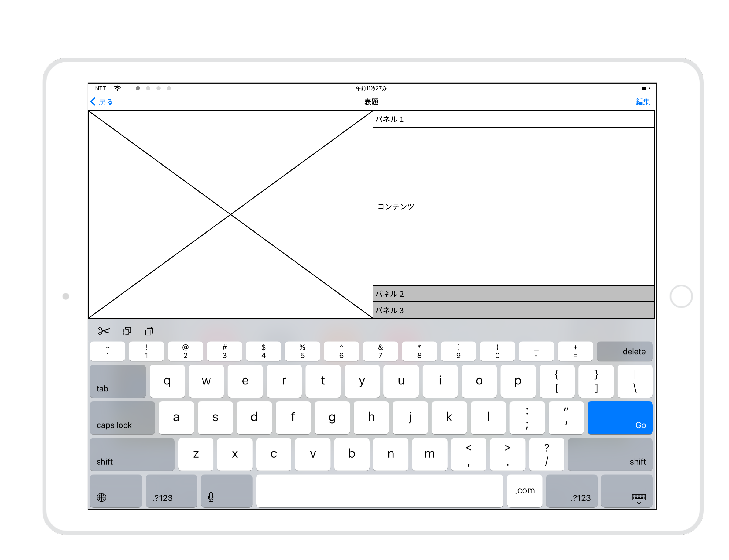Tap the Wi-Fi status icon
The height and width of the screenshot is (560, 729).
click(x=117, y=88)
